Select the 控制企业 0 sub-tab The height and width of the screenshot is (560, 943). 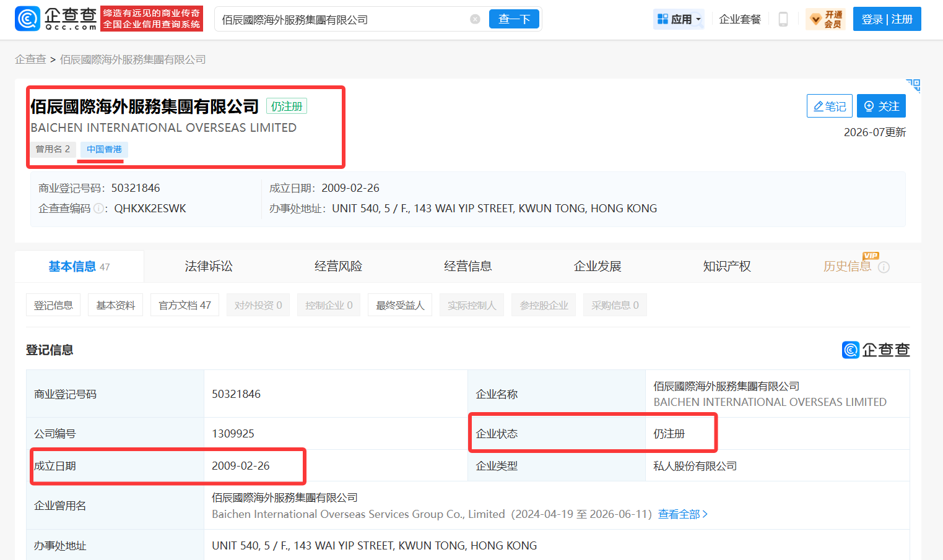[329, 305]
